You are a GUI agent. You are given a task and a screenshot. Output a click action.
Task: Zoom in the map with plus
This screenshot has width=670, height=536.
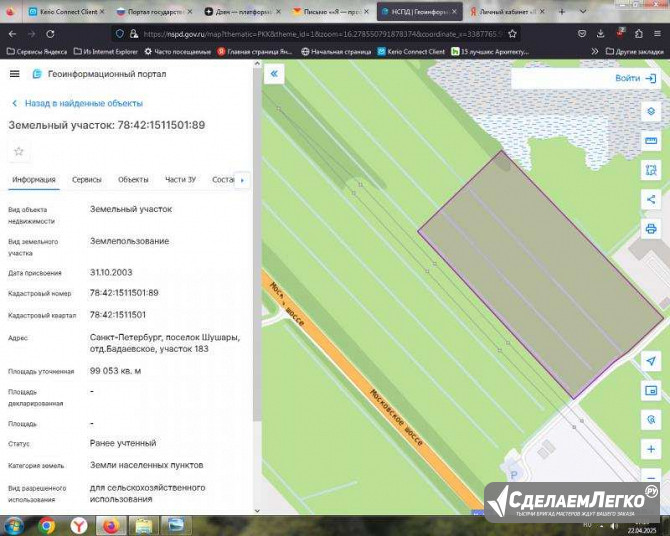(x=651, y=449)
